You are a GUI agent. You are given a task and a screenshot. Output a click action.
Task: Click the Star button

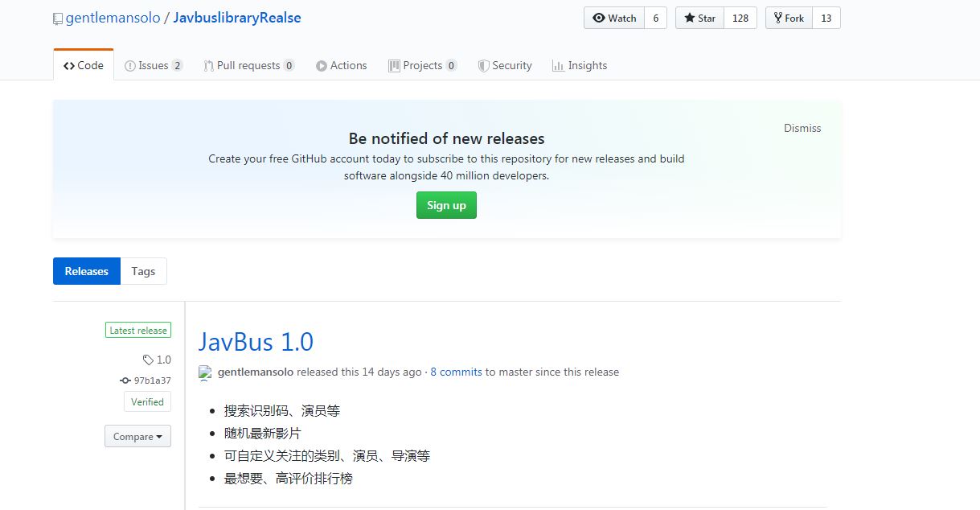[699, 18]
